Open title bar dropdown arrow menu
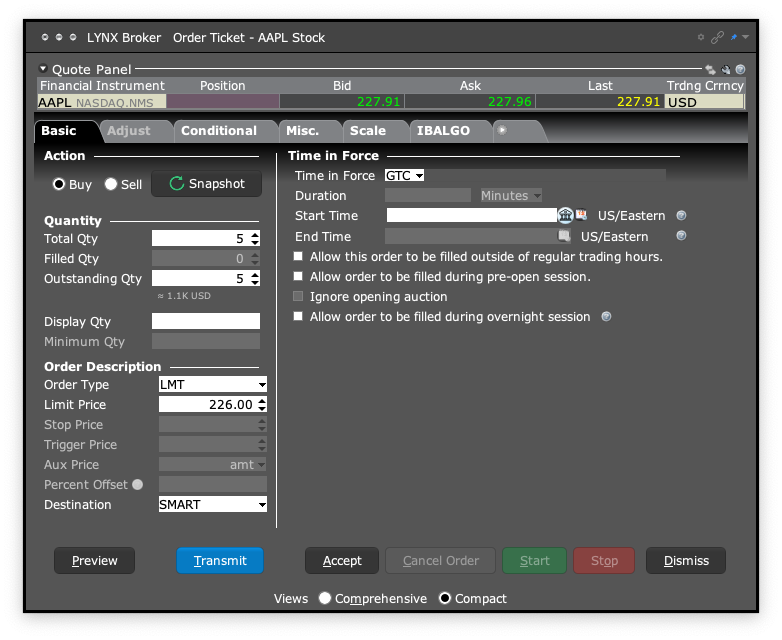The width and height of the screenshot is (782, 640). click(x=746, y=37)
